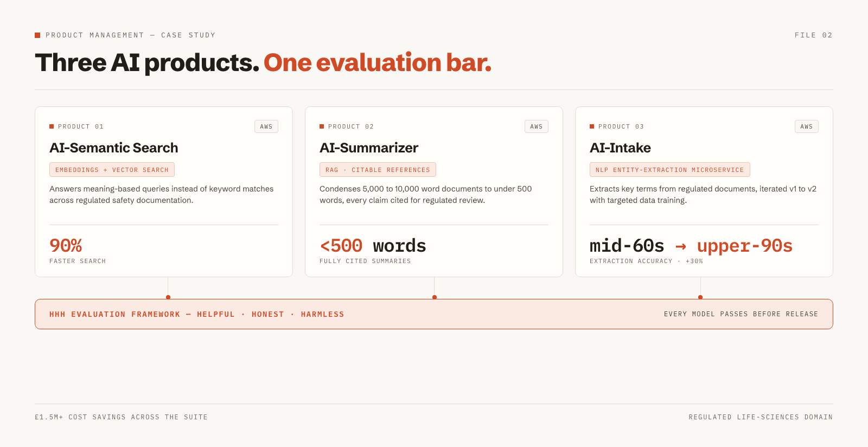Click the orange square beside 'PRODUCT 01'
The width and height of the screenshot is (868, 447).
[52, 126]
